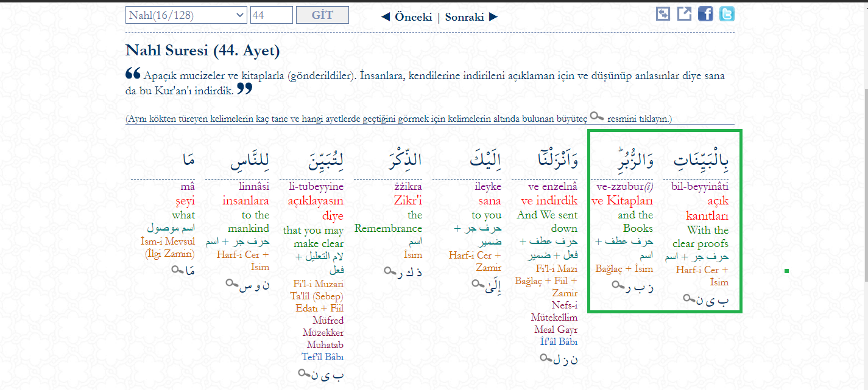
Task: Click the grammar label 'İf'âl Bâbı'
Action: tap(559, 341)
